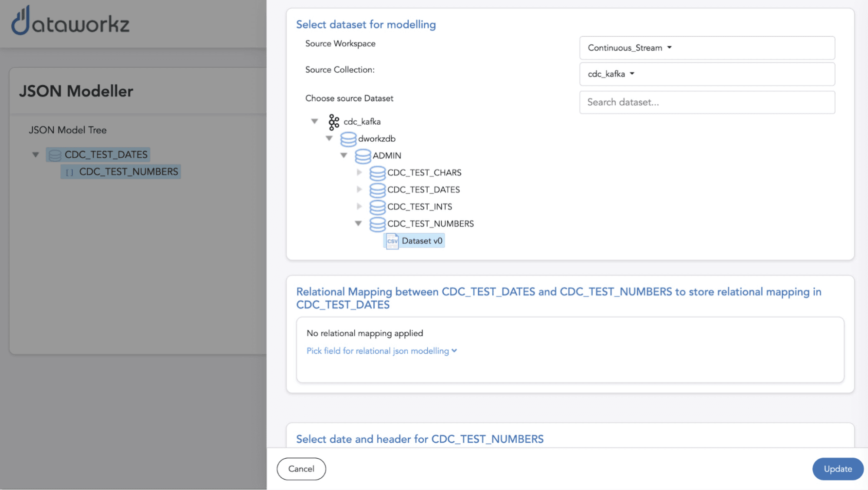868x490 pixels.
Task: Click the dworkzdb database icon
Action: coord(348,139)
